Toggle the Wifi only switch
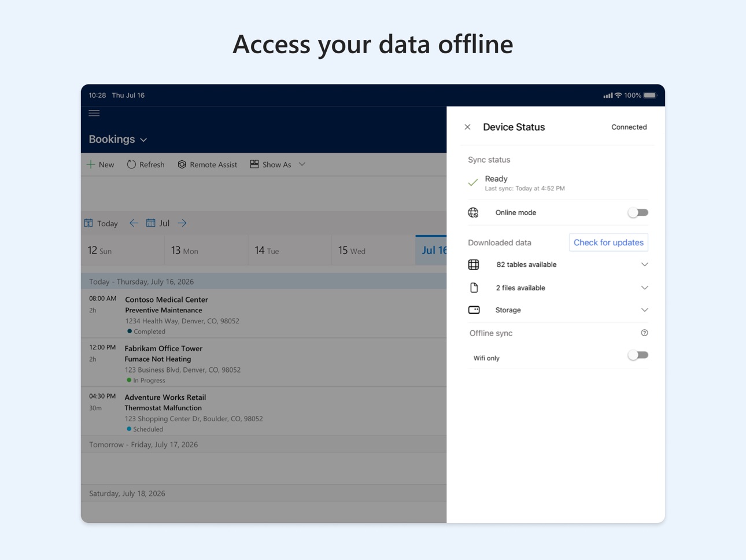 point(638,355)
